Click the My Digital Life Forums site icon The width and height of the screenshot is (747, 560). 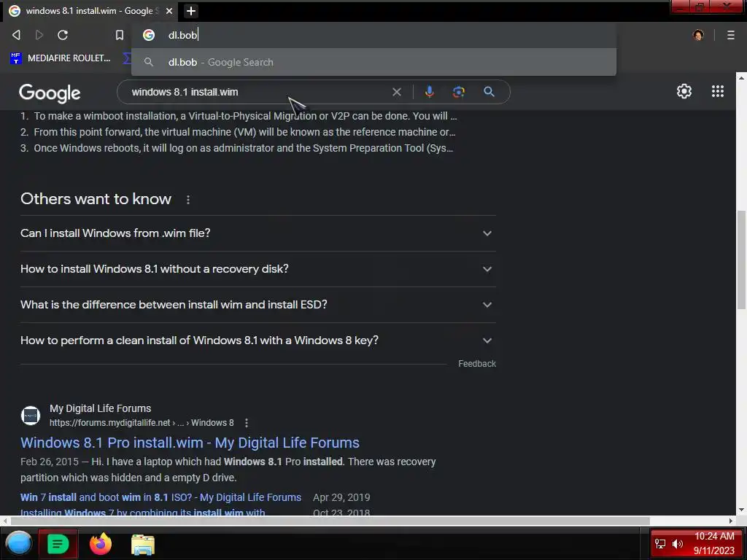[x=31, y=415]
